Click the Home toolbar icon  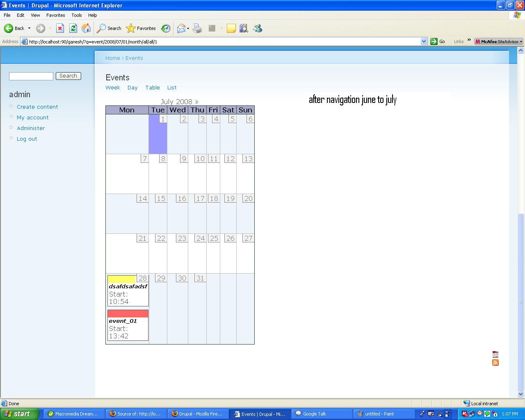pyautogui.click(x=86, y=28)
